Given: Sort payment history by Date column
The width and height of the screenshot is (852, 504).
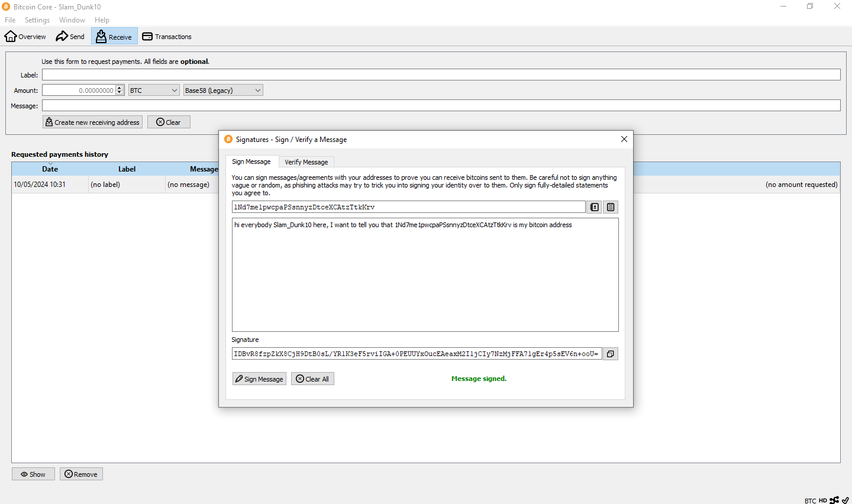Looking at the screenshot, I should point(50,169).
